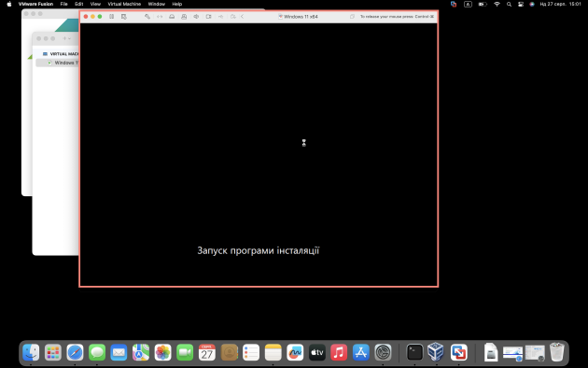Click the network adapter arrows icon

160,17
